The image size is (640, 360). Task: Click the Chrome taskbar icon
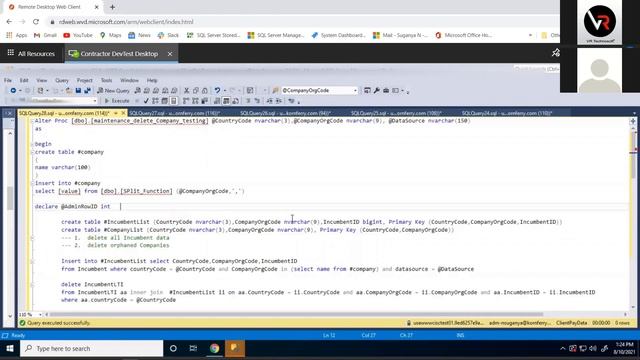214,349
